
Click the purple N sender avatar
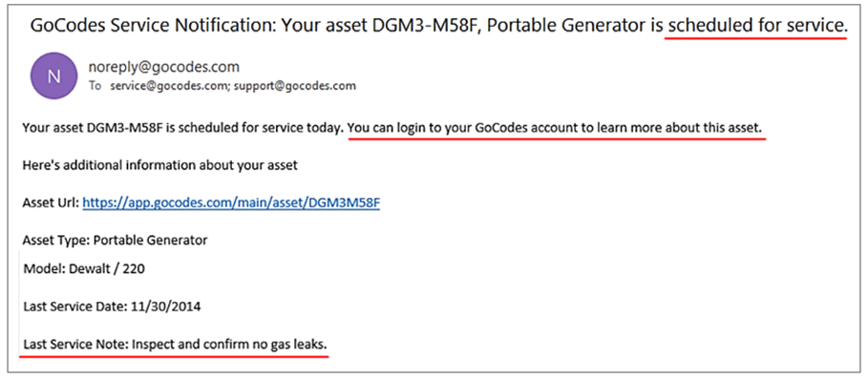[x=53, y=75]
